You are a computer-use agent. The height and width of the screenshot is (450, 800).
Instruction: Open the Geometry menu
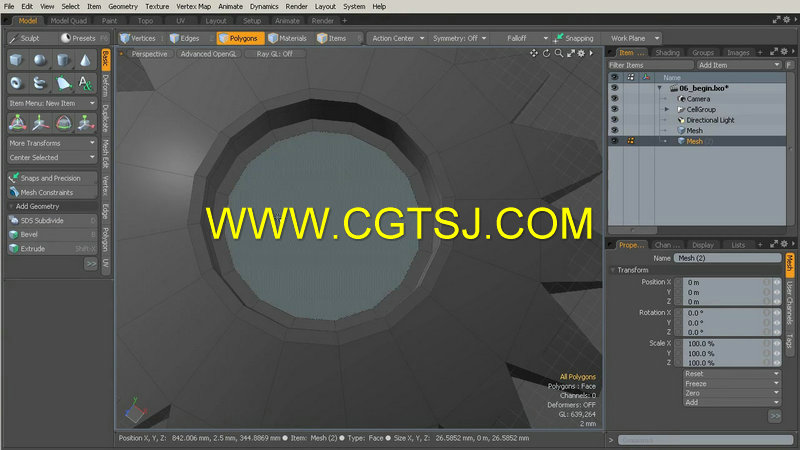tap(123, 7)
